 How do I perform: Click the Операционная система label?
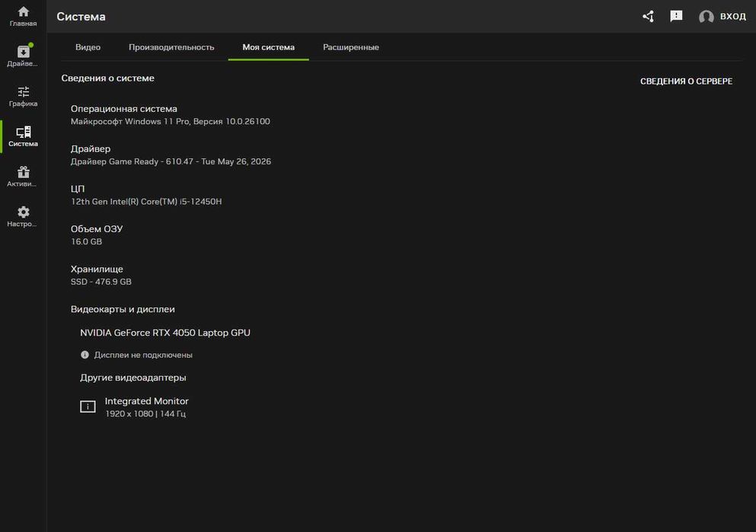pyautogui.click(x=124, y=109)
